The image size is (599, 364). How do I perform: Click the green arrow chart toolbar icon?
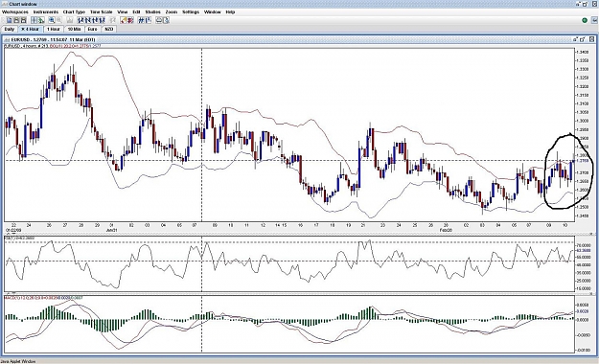coord(41,20)
